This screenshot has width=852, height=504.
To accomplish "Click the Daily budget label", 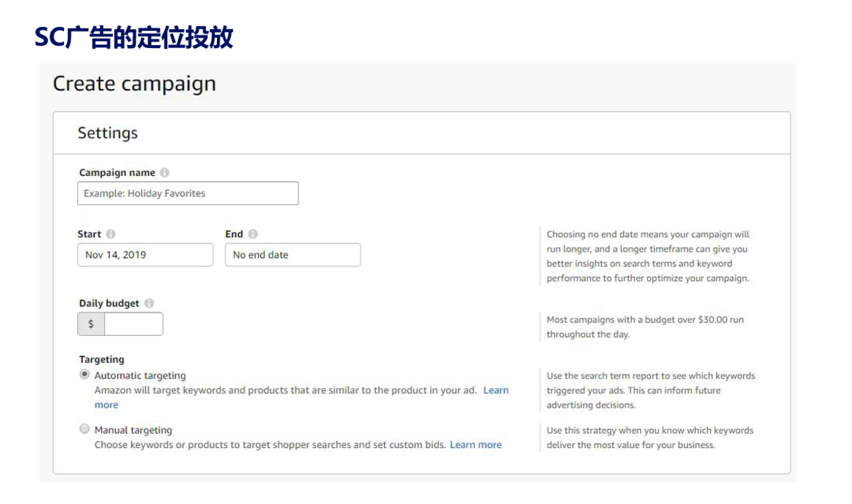I will [109, 303].
